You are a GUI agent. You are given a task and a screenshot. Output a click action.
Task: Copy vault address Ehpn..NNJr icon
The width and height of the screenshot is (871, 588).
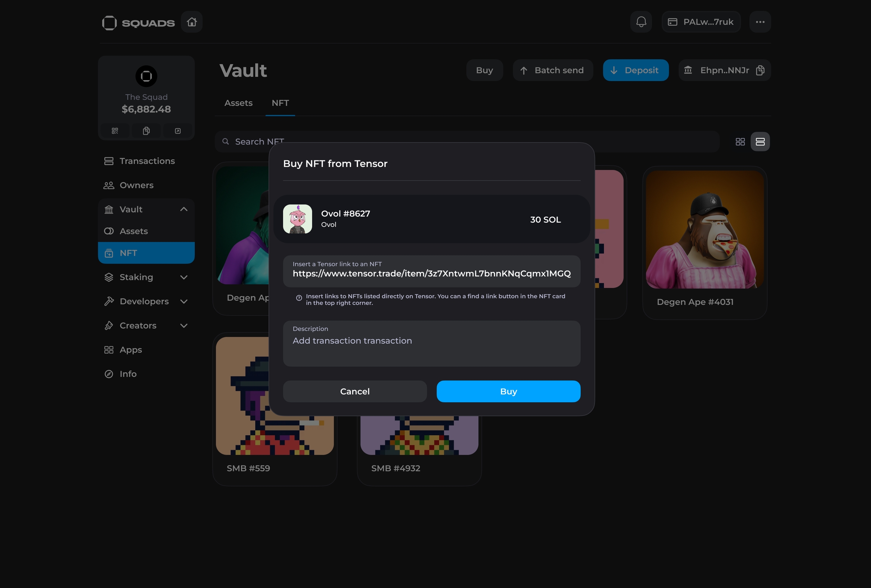pos(760,70)
